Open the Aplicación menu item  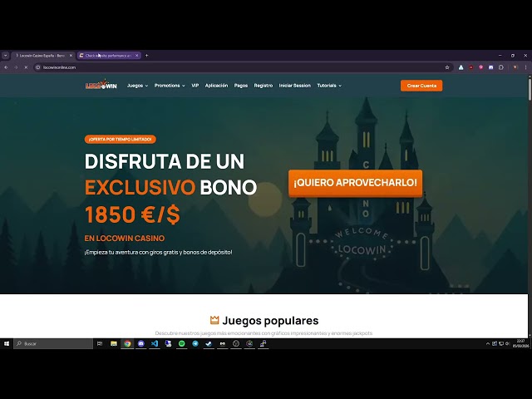(x=216, y=86)
